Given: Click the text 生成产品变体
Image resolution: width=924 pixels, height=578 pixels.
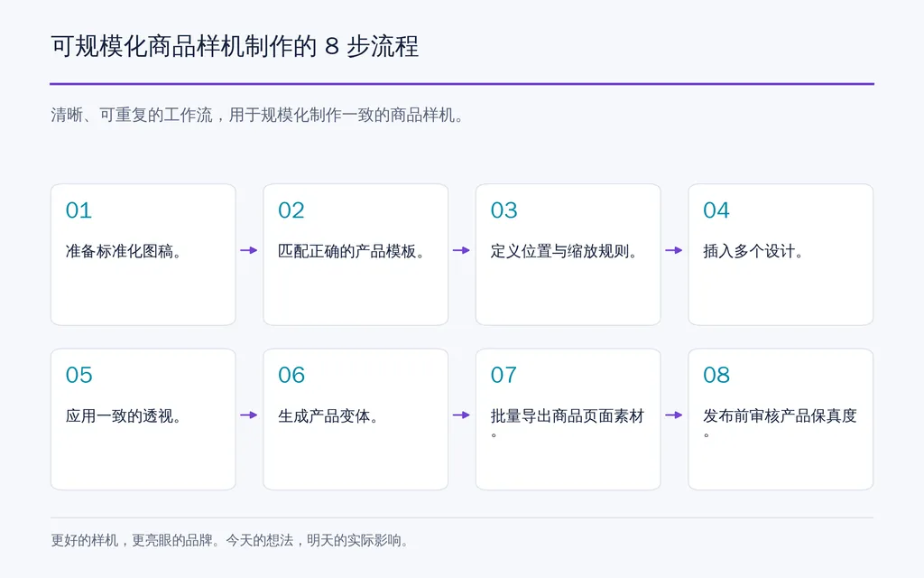Looking at the screenshot, I should coord(328,415).
